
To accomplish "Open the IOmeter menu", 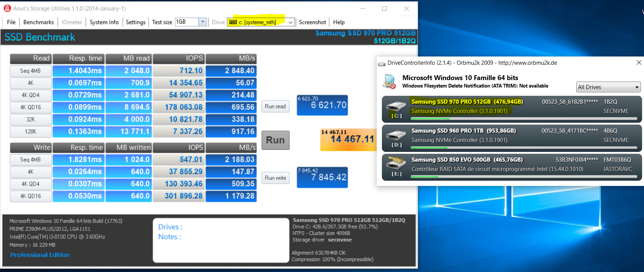I will point(72,22).
